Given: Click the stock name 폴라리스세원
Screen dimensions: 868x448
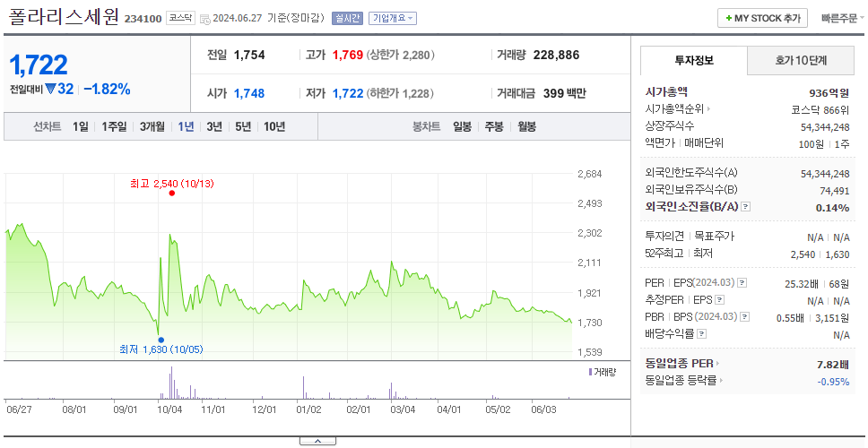Looking at the screenshot, I should click(x=64, y=17).
